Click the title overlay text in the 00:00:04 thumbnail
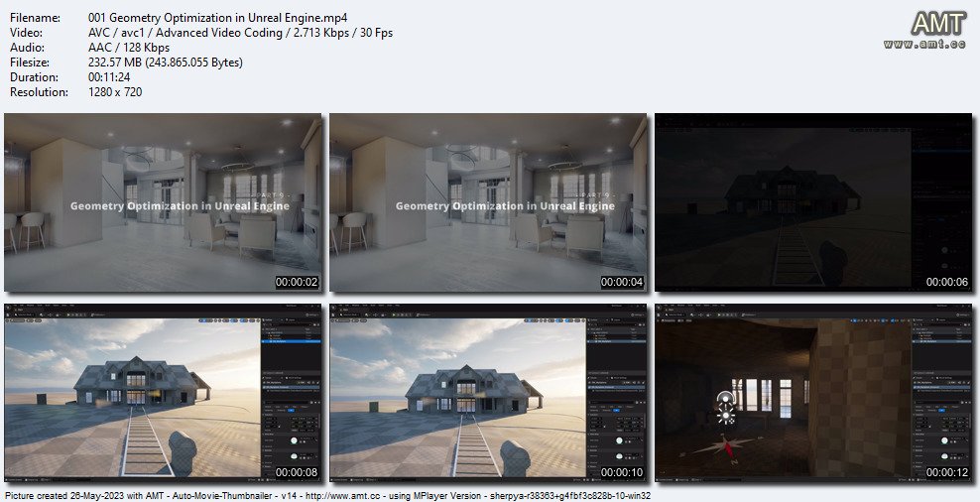The height and width of the screenshot is (502, 980). 505,205
